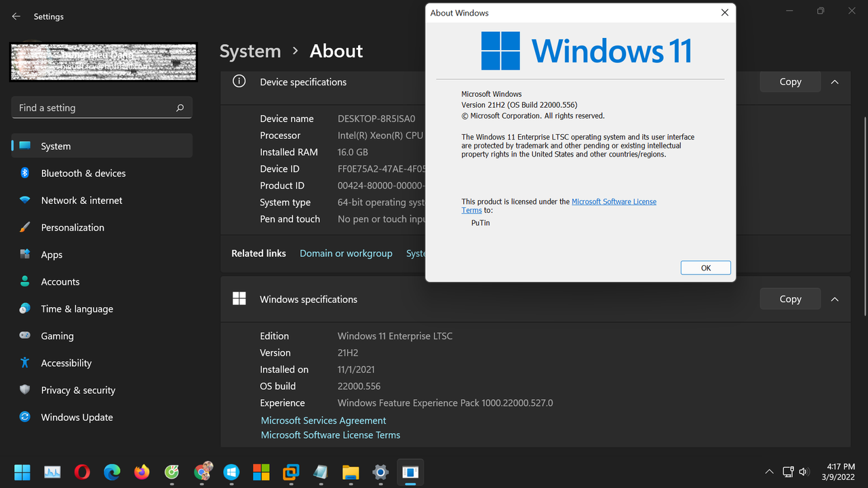Open the performance monitor taskbar icon

[52, 472]
